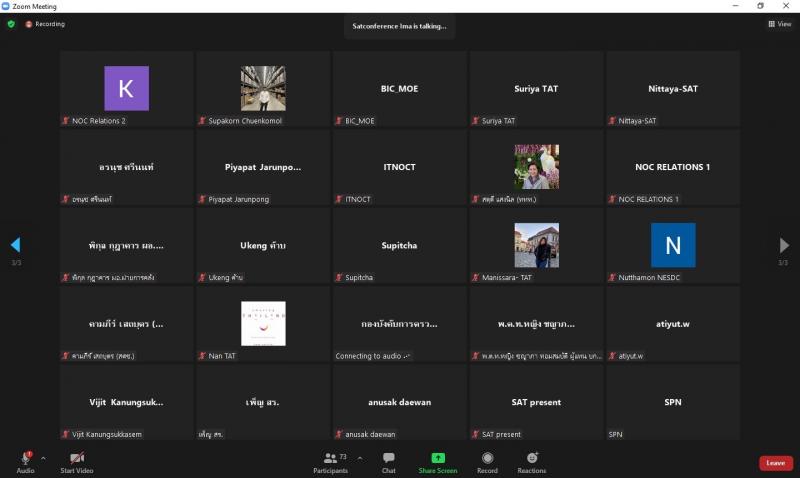Expand audio options arrow next to Audio

[x=43, y=458]
